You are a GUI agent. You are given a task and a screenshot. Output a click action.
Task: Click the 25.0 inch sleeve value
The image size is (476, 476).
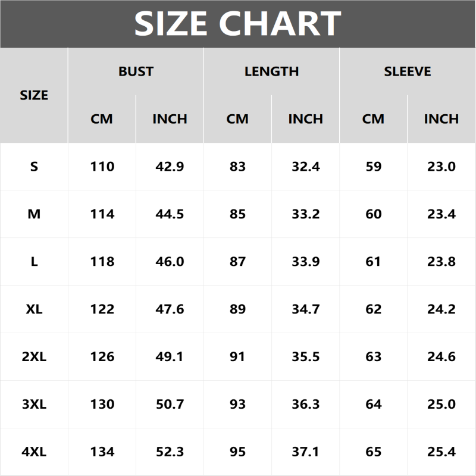click(441, 405)
